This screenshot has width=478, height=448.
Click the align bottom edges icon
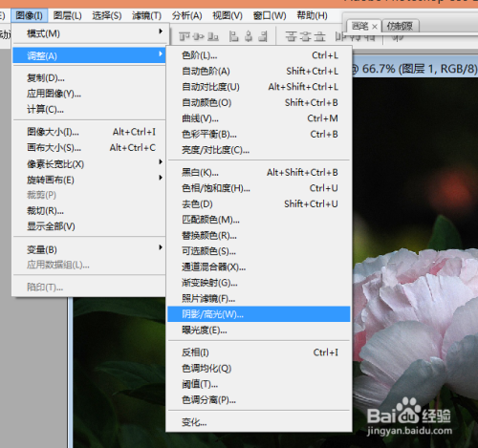[x=213, y=36]
